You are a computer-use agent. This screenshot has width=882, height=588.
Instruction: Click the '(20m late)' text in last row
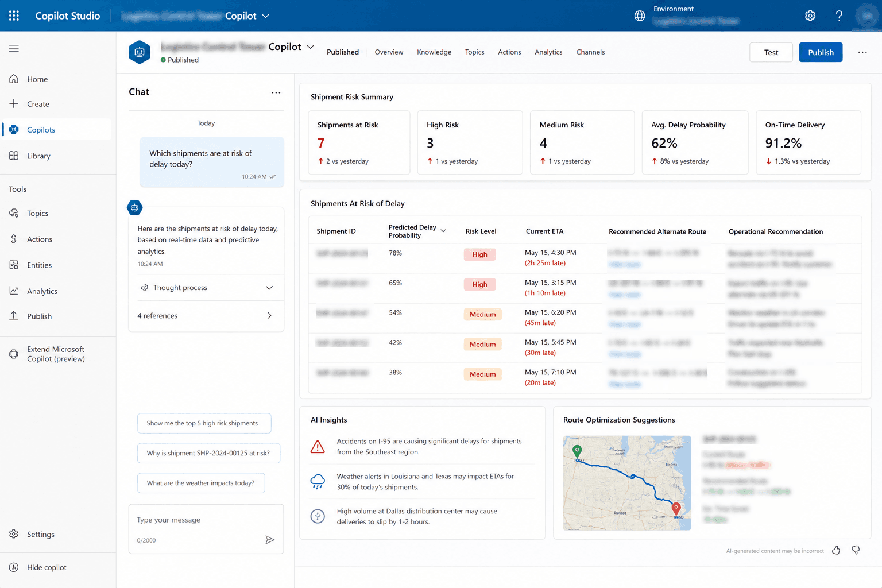540,382
